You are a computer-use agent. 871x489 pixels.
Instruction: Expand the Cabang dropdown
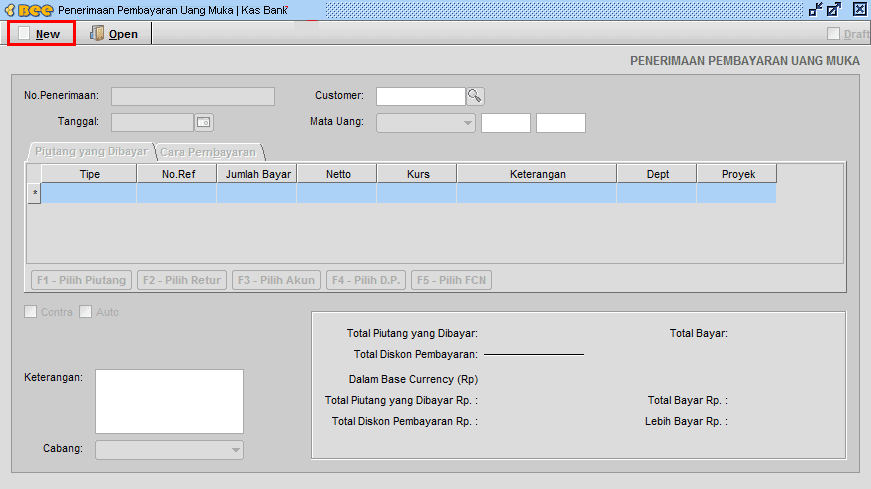tap(169, 450)
